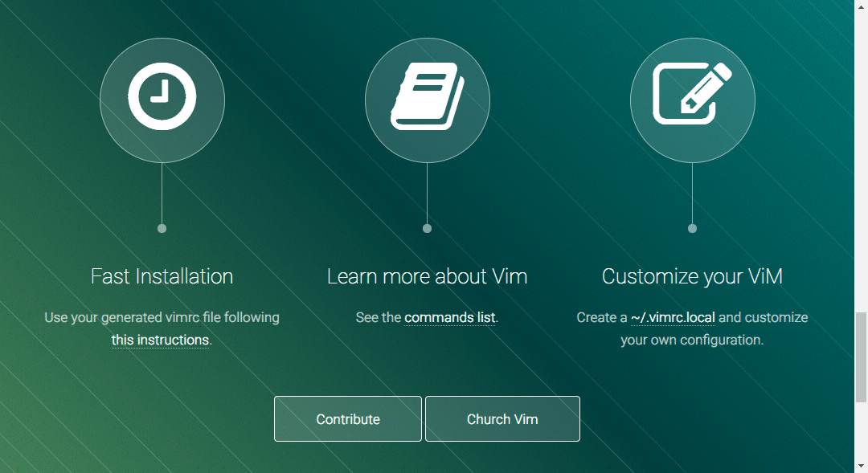Image resolution: width=868 pixels, height=473 pixels.
Task: Click the 'See the' text before commands list
Action: (x=378, y=318)
